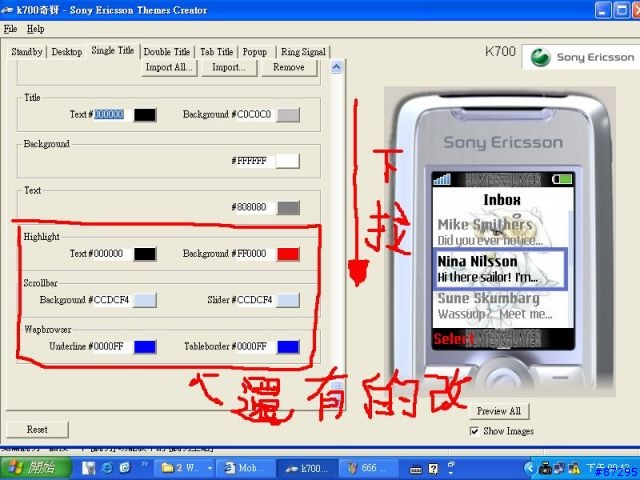This screenshot has height=480, width=640.
Task: Click the battery icon in phone preview
Action: click(x=562, y=179)
